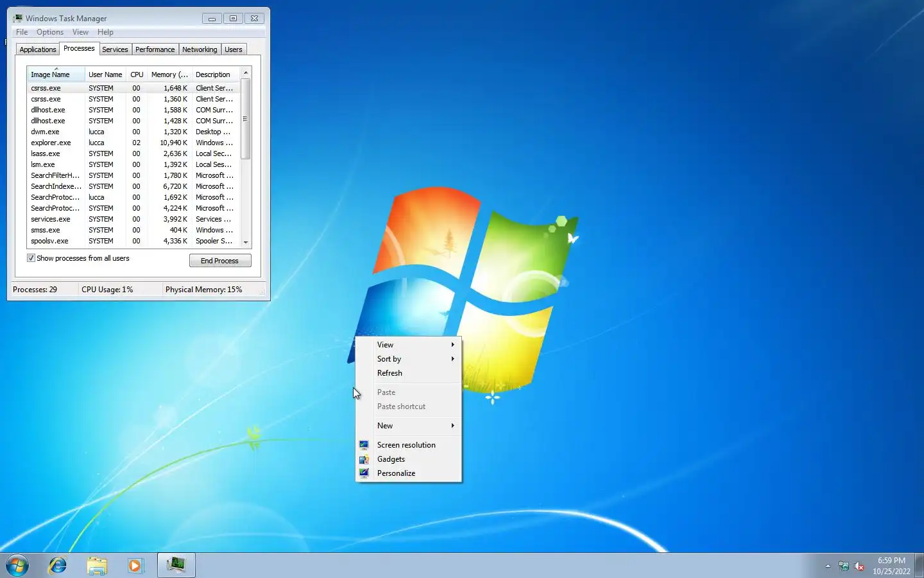The width and height of the screenshot is (924, 578).
Task: Select the smss.exe process row
Action: 133,230
